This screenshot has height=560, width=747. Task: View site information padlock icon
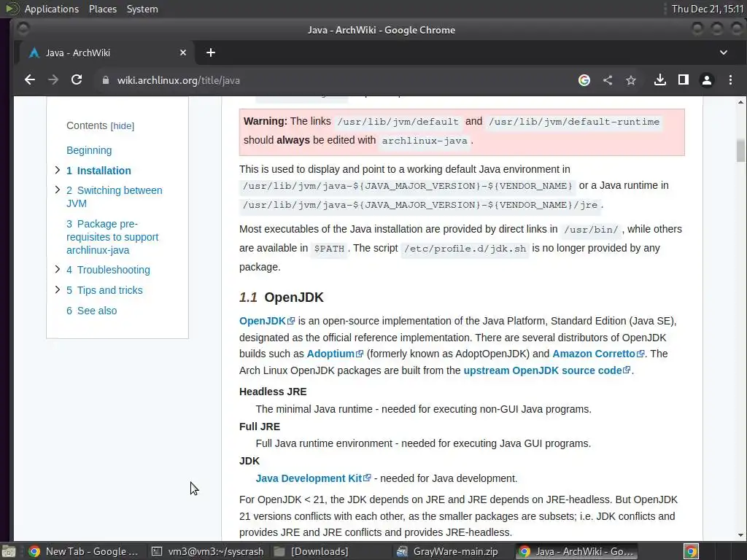pos(106,80)
